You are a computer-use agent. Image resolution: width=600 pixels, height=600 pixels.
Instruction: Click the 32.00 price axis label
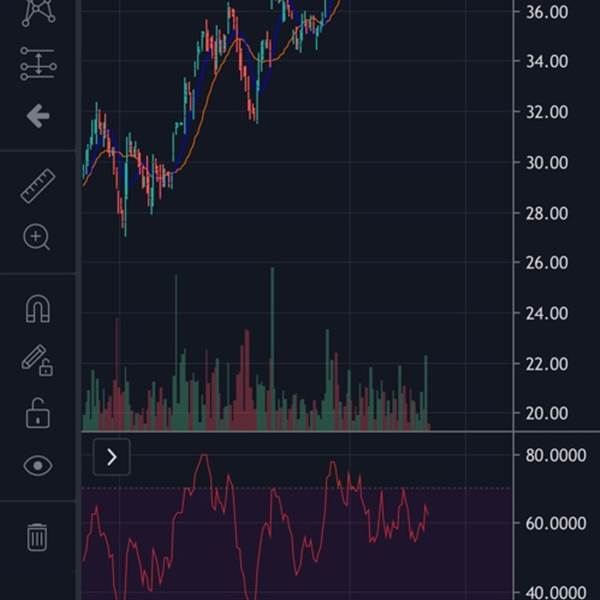click(x=547, y=112)
